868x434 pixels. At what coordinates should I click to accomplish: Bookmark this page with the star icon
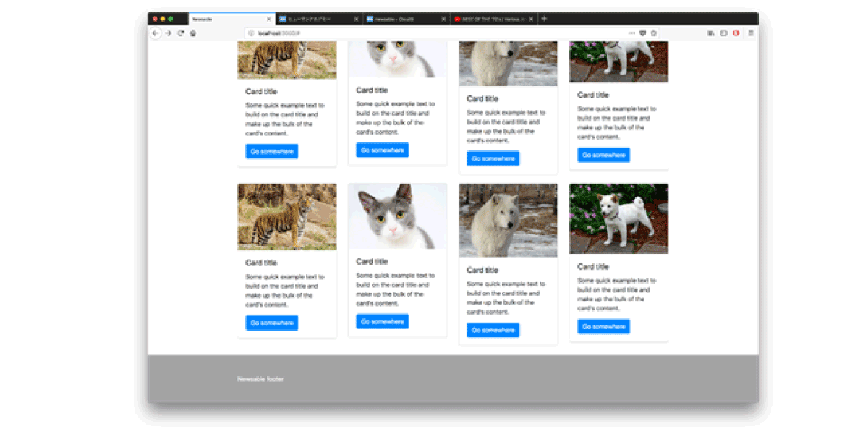pos(654,33)
